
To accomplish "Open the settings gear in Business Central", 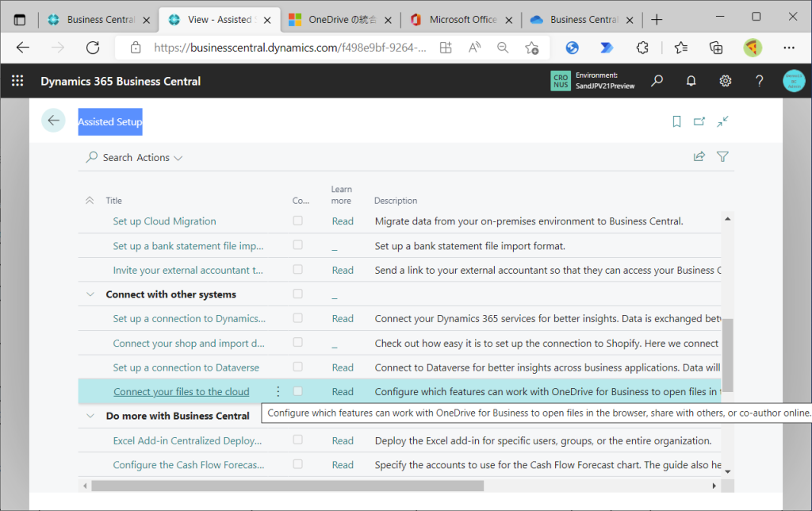I will (x=725, y=81).
